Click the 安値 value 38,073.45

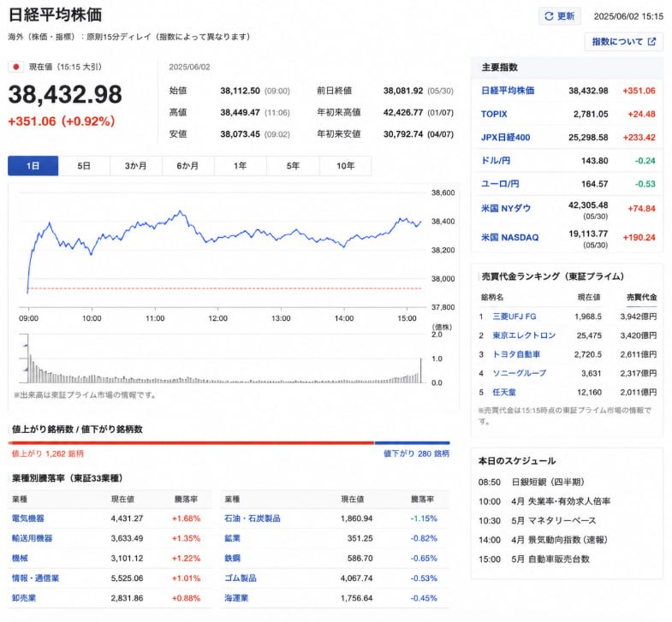click(x=240, y=134)
